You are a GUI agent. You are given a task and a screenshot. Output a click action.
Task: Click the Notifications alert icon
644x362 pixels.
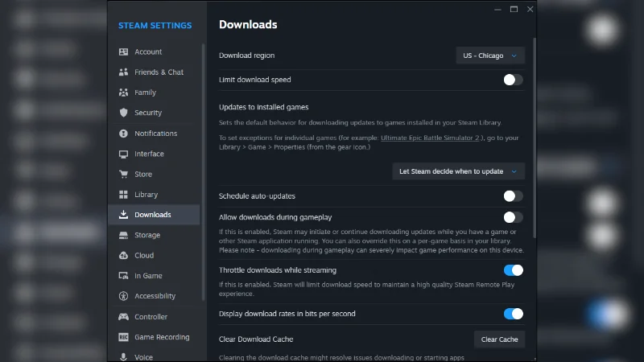point(123,134)
